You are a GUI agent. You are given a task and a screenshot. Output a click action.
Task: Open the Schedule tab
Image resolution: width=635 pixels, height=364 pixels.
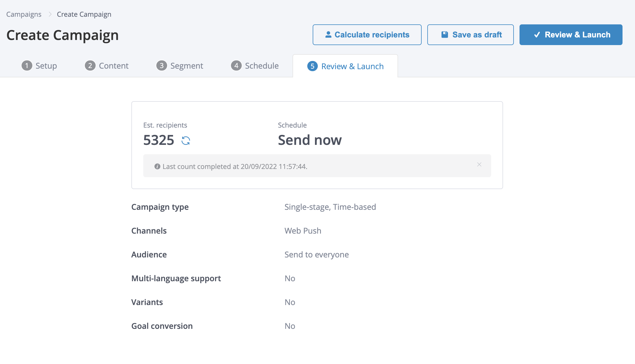[x=262, y=66]
